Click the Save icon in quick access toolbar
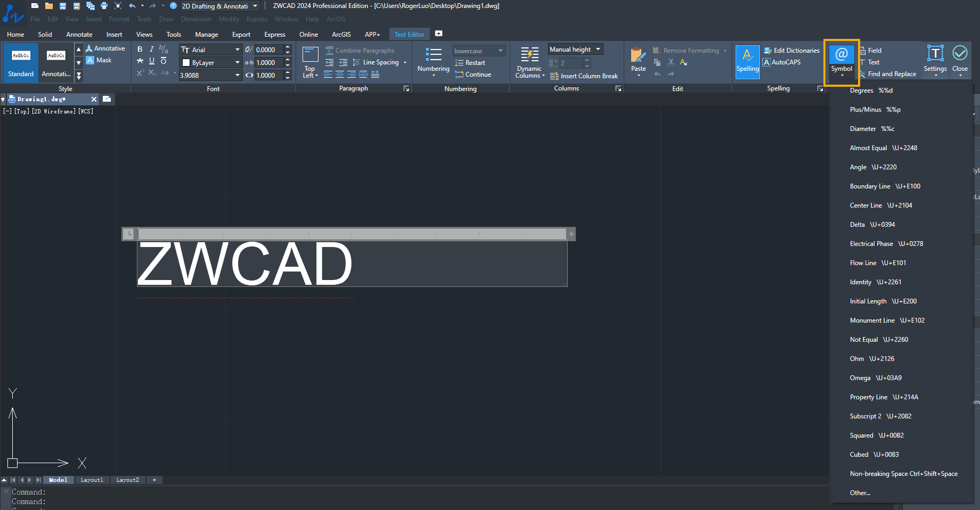980x510 pixels. [x=63, y=6]
